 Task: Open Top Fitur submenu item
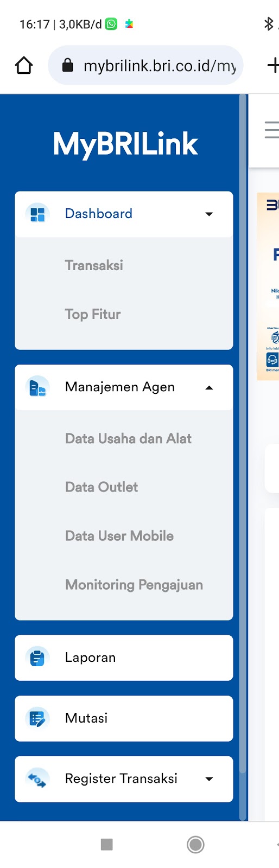tap(93, 314)
